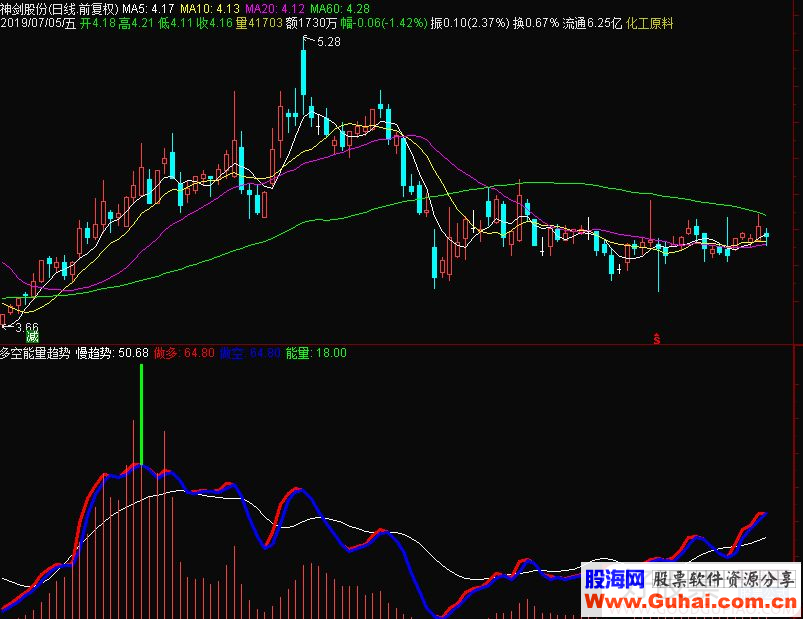The height and width of the screenshot is (619, 803).
Task: Click the 多空能量趋势 indicator name
Action: click(35, 353)
